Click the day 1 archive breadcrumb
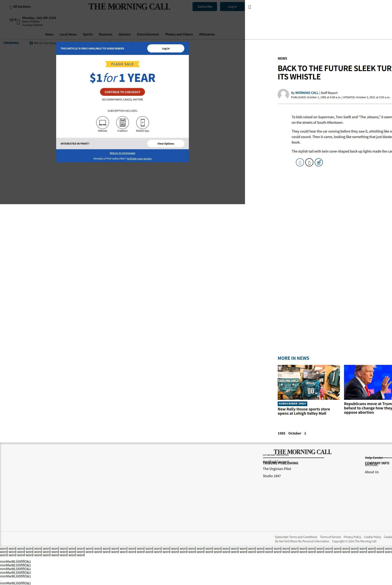 click(305, 433)
